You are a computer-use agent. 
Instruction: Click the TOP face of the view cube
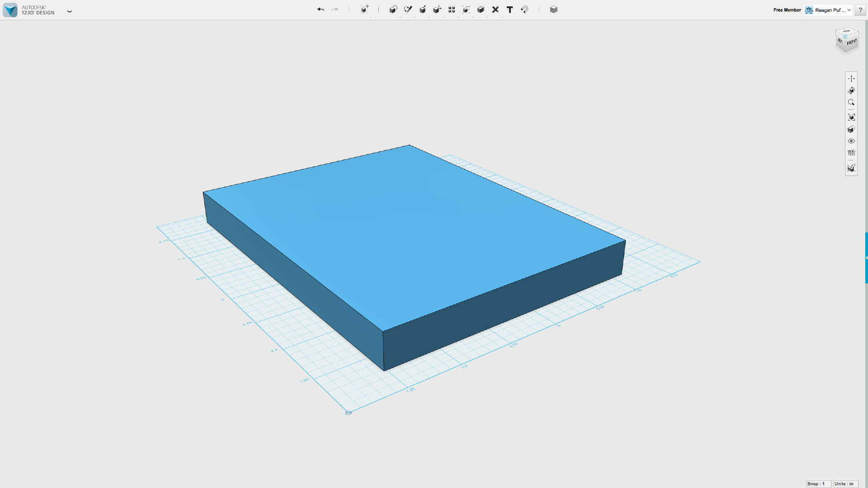[847, 31]
